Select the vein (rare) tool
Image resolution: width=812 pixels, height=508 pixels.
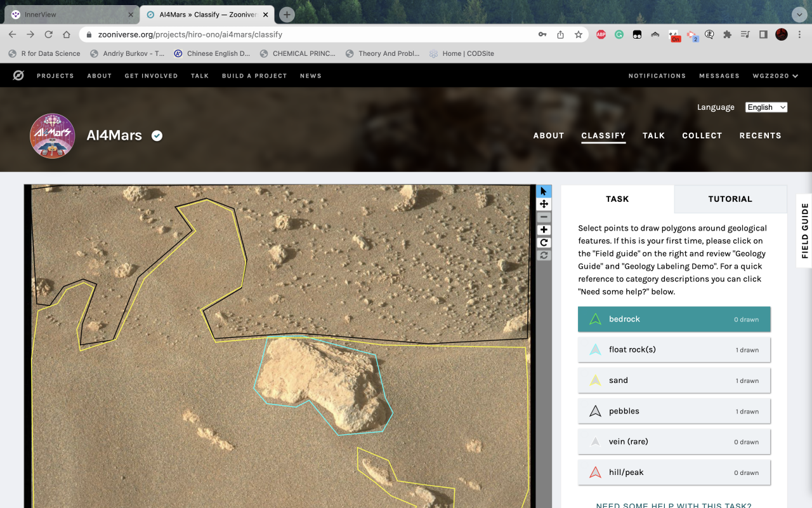point(674,441)
